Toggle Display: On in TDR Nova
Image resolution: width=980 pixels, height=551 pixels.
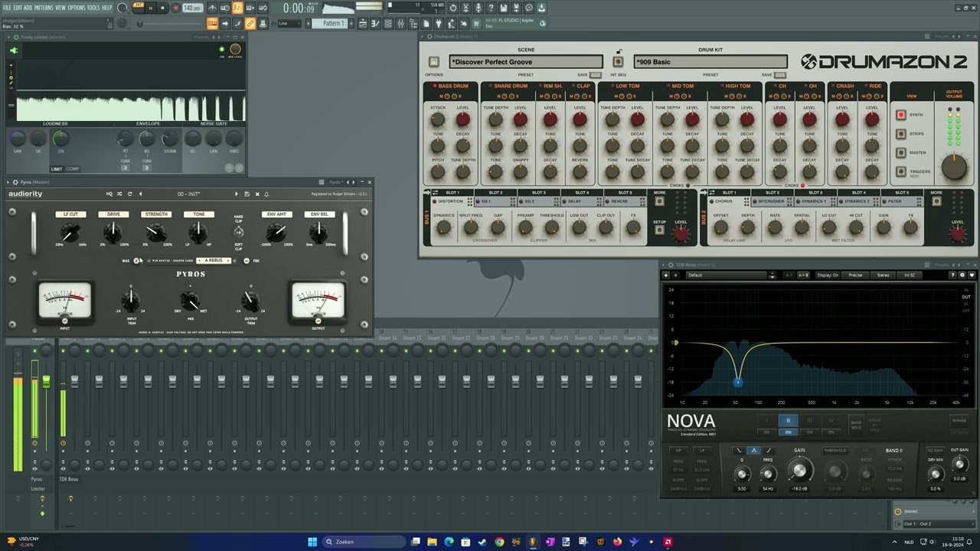pyautogui.click(x=828, y=275)
